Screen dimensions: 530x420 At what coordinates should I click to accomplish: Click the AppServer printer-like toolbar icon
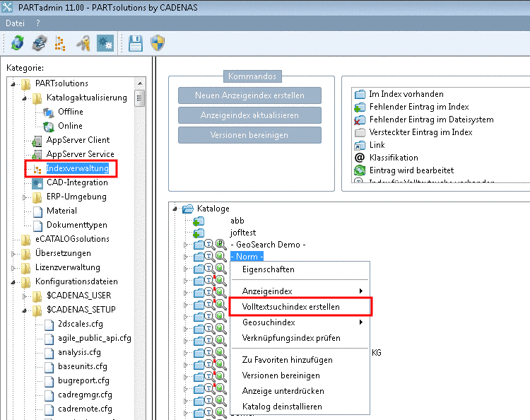(x=40, y=43)
